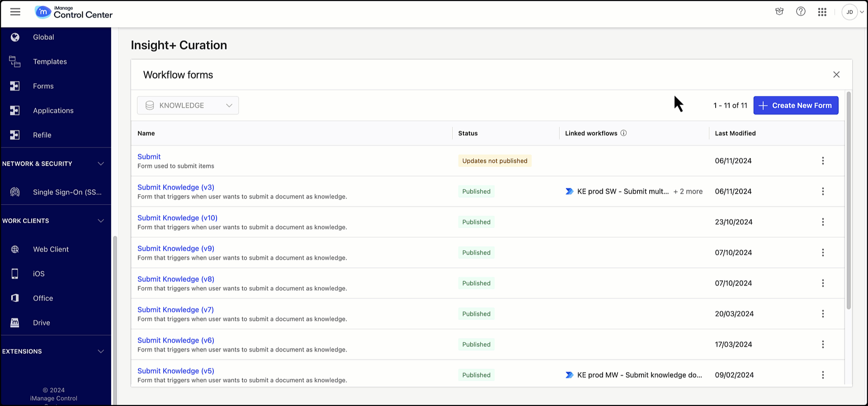Open the hamburger navigation menu
868x406 pixels.
click(x=15, y=12)
